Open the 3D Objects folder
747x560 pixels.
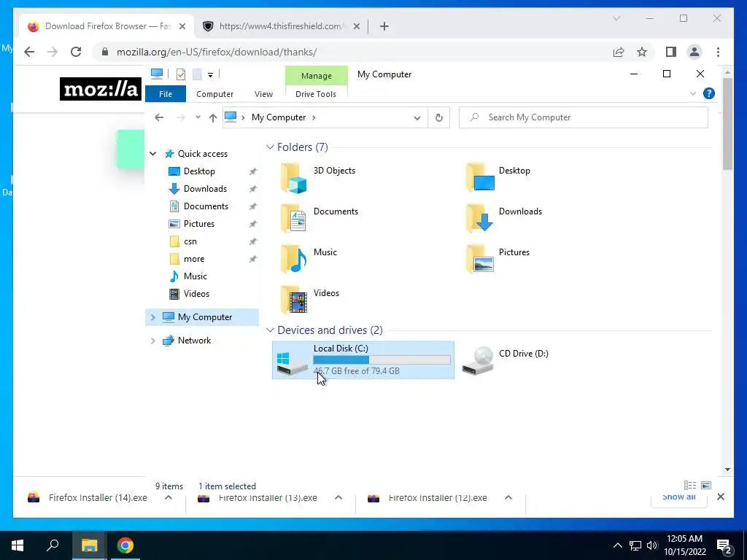[318, 177]
